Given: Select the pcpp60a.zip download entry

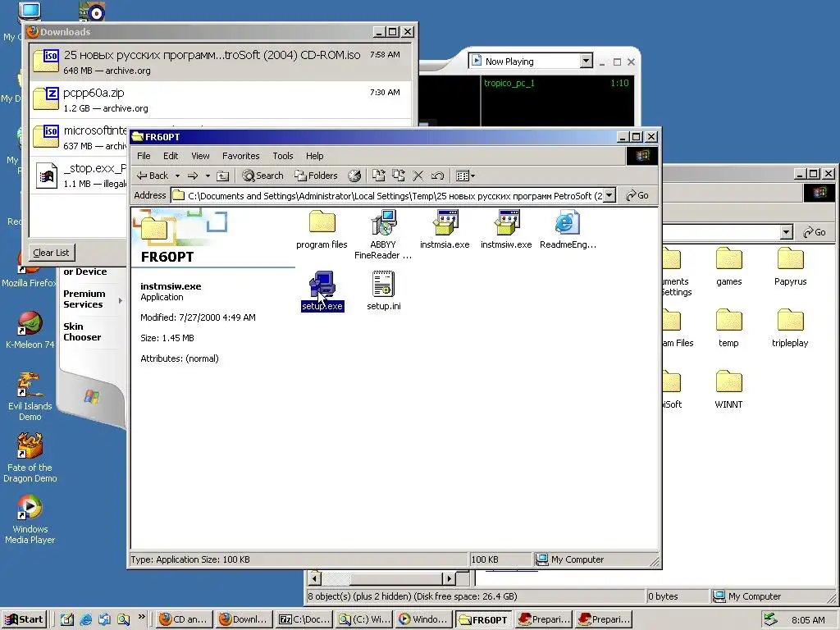Looking at the screenshot, I should tap(220, 99).
